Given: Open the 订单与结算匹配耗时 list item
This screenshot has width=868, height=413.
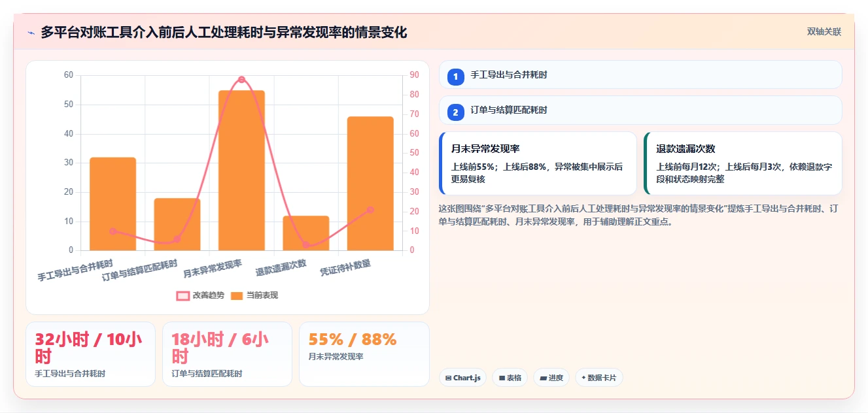Looking at the screenshot, I should point(640,110).
